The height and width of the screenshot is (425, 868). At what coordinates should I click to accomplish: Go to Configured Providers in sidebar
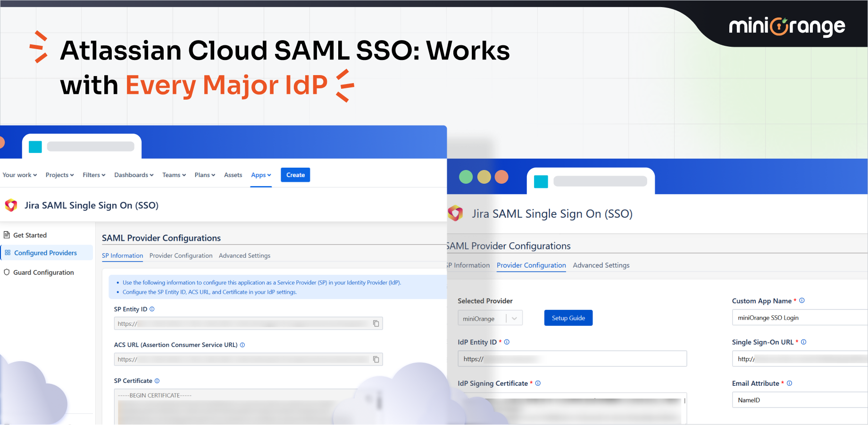pyautogui.click(x=45, y=253)
